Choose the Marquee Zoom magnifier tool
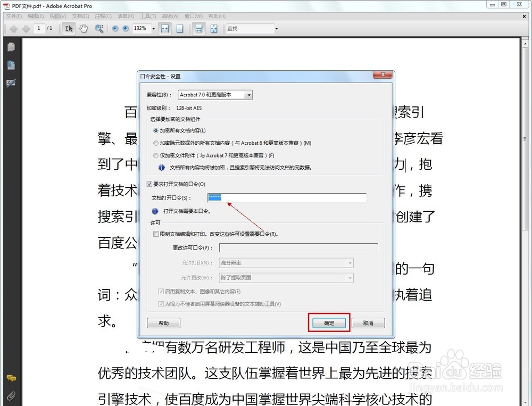The image size is (532, 406). (99, 29)
